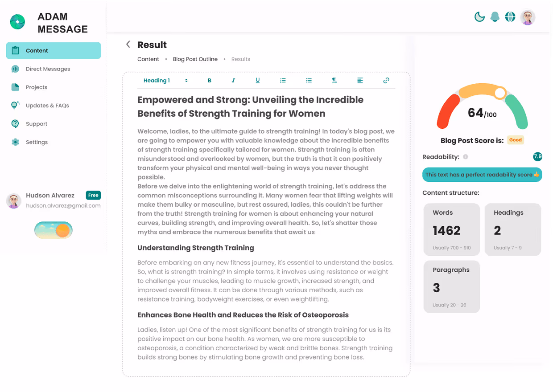The width and height of the screenshot is (553, 392).
Task: Open Direct Messages in the sidebar
Action: click(48, 69)
